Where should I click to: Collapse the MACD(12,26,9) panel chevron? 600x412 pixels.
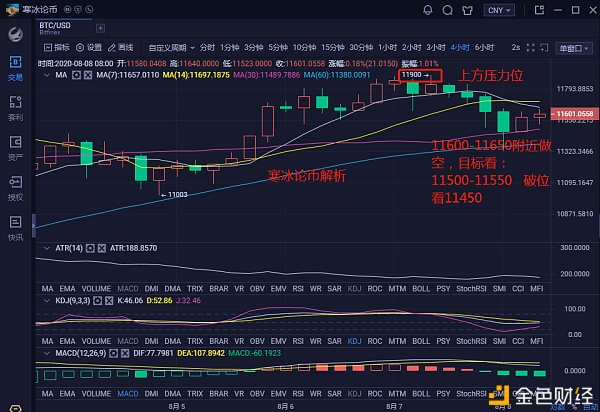point(46,353)
